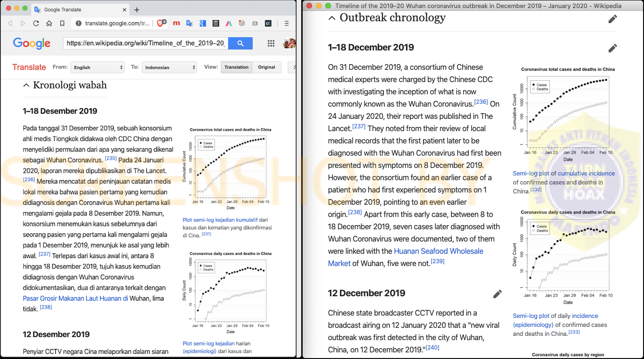Image resolution: width=644 pixels, height=359 pixels.
Task: Open daily cases chart in translated page
Action: click(228, 293)
